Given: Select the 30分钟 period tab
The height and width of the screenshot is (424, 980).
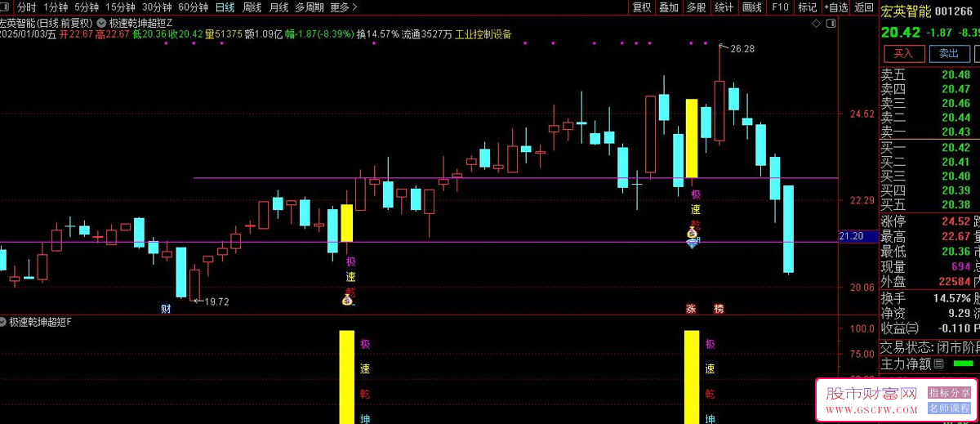Looking at the screenshot, I should tap(157, 7).
